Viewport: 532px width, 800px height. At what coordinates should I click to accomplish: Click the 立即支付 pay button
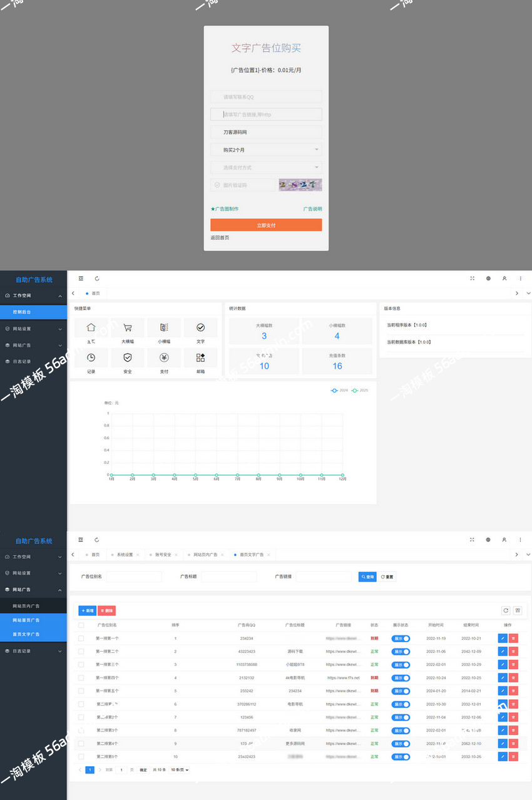(266, 225)
